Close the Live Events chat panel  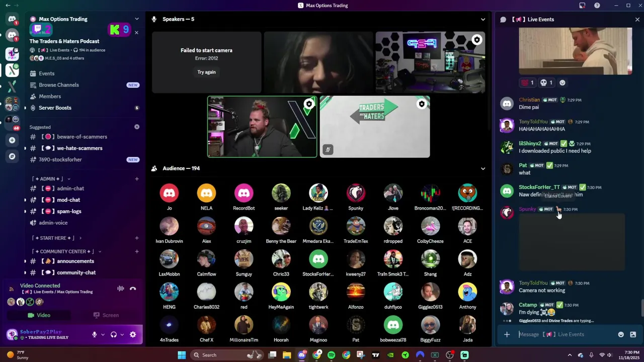637,20
